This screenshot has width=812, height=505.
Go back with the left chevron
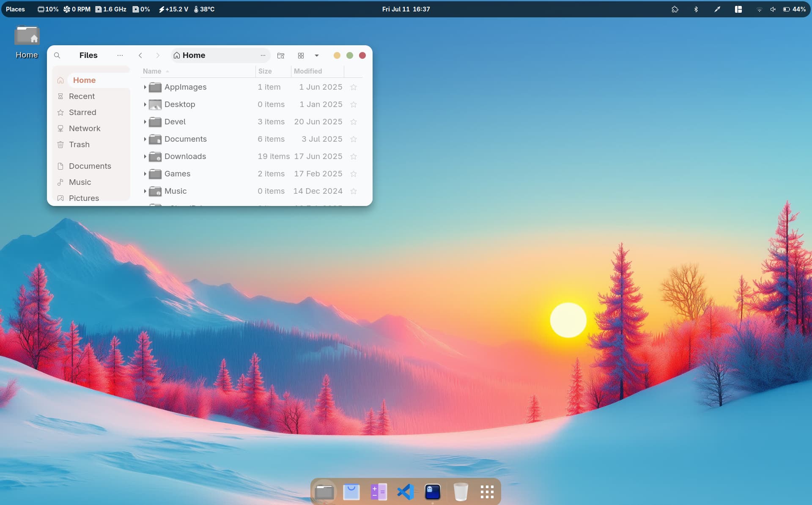click(x=140, y=55)
